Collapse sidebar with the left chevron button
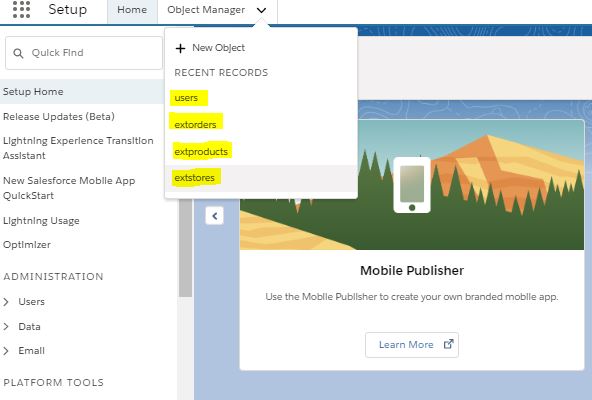 [214, 216]
